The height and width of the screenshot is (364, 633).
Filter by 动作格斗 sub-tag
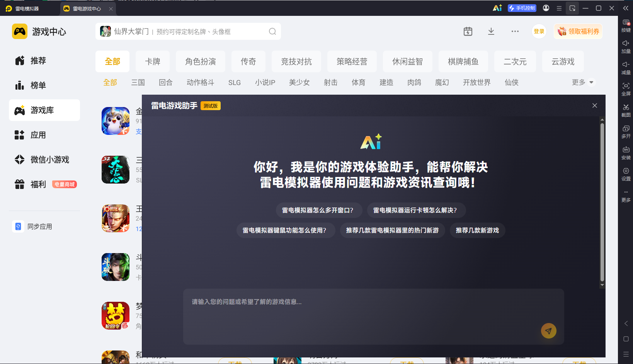(201, 82)
